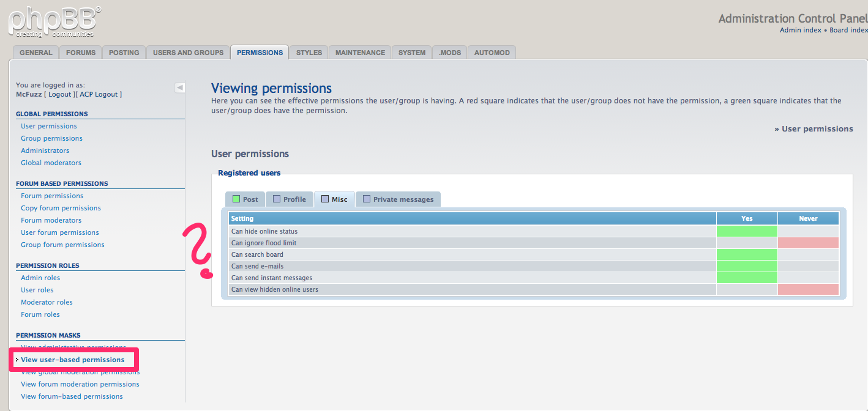Click red Never cell for view hidden users

coord(808,289)
